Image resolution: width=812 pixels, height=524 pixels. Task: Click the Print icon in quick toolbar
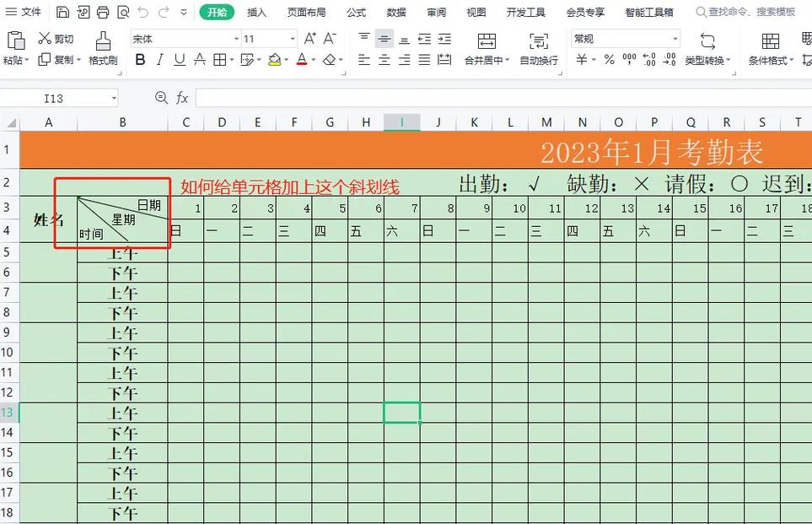(103, 12)
